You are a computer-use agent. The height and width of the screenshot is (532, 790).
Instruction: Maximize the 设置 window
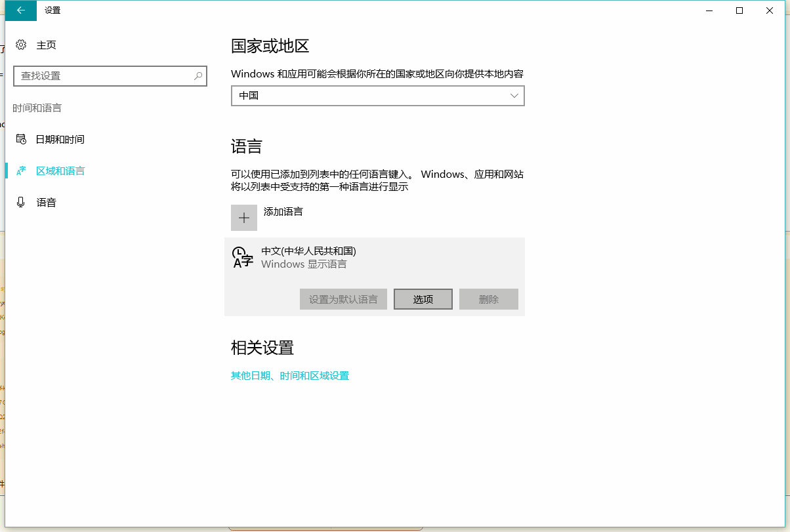739,10
